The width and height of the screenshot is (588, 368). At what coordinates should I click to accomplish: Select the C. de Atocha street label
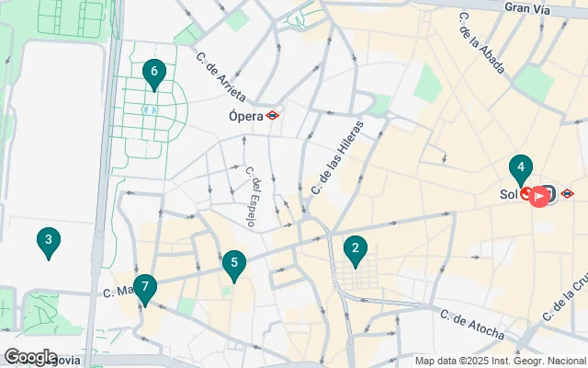(x=472, y=325)
